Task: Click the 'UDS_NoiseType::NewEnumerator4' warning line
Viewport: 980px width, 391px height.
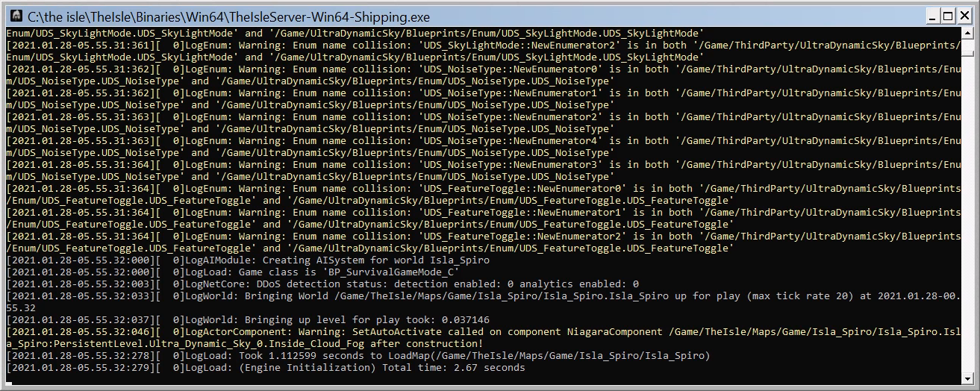Action: pyautogui.click(x=484, y=147)
